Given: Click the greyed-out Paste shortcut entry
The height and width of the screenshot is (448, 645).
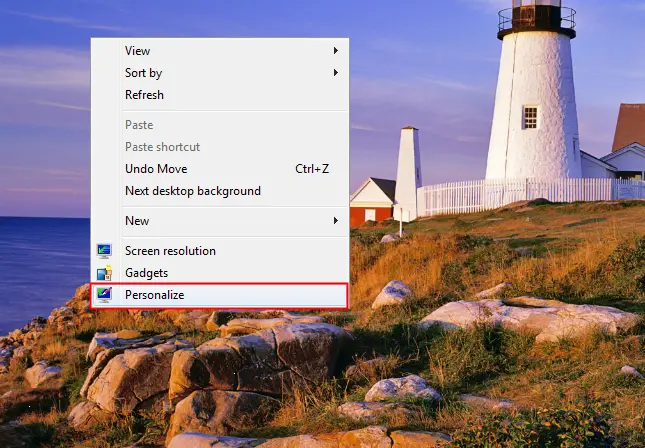Looking at the screenshot, I should click(x=220, y=147).
